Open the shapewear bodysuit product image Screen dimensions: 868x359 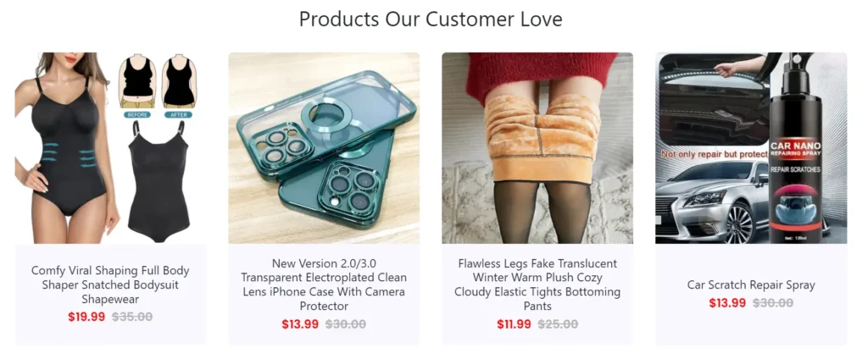[111, 147]
